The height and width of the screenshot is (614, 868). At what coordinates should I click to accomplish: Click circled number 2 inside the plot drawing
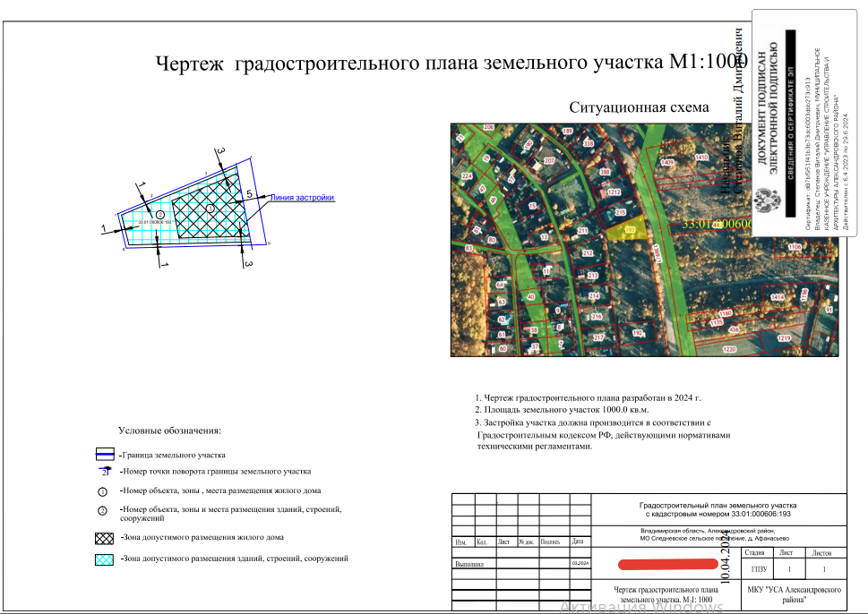(x=160, y=215)
